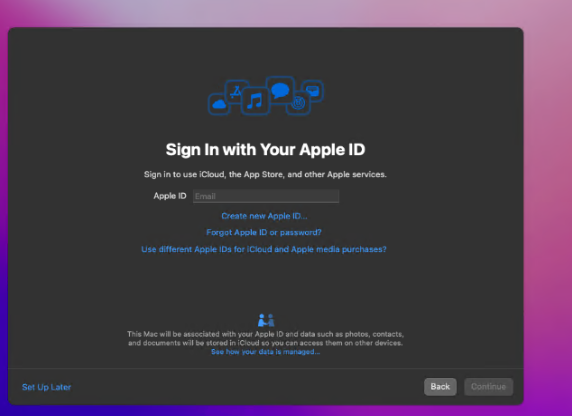572x416 pixels.
Task: Click the purple desktop background beside the window
Action: point(547,219)
